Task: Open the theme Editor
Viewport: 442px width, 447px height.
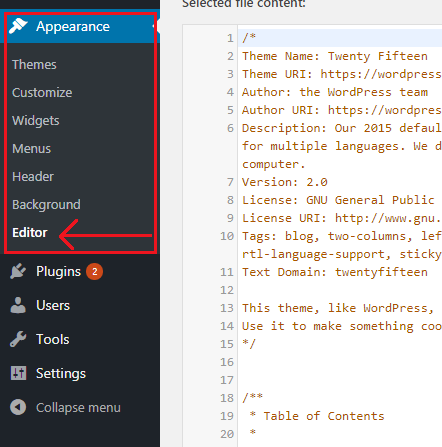Action: [30, 233]
